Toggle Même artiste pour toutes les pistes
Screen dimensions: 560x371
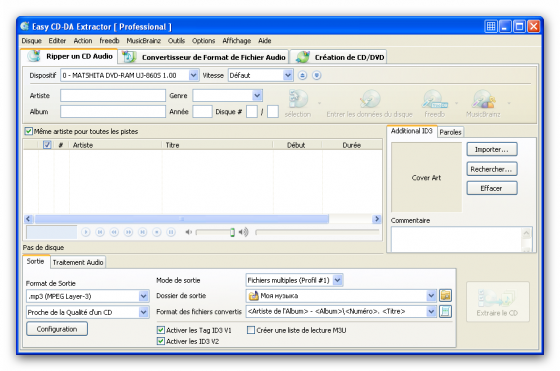click(x=29, y=131)
